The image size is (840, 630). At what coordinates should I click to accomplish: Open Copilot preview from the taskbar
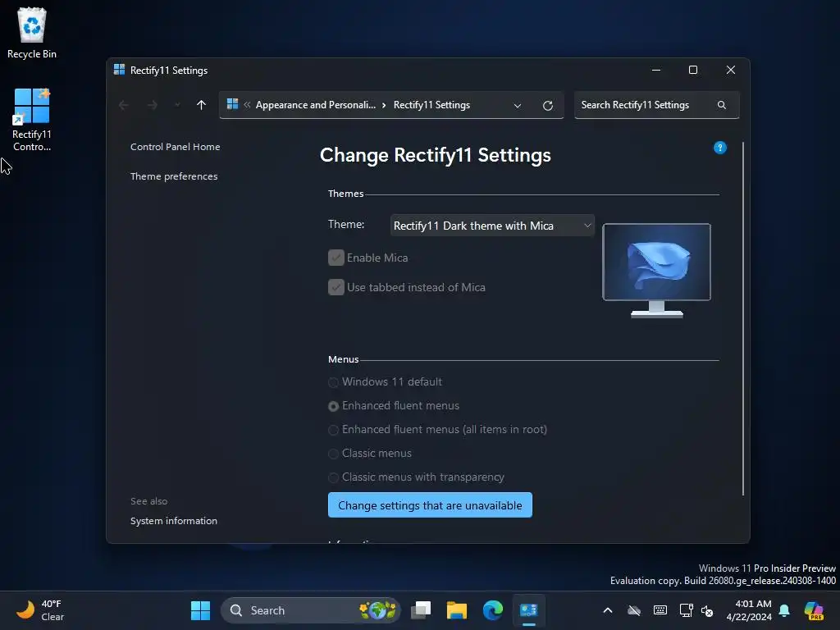[x=814, y=610]
